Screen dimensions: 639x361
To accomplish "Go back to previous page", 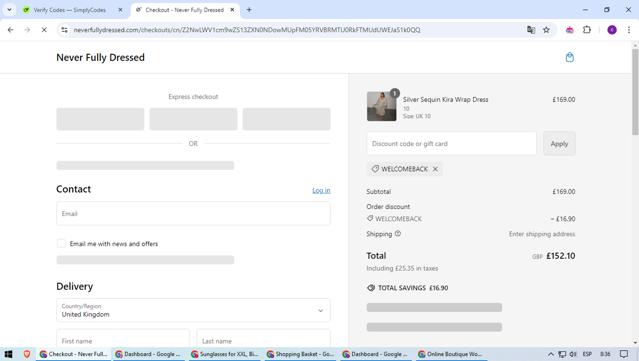I will [11, 30].
